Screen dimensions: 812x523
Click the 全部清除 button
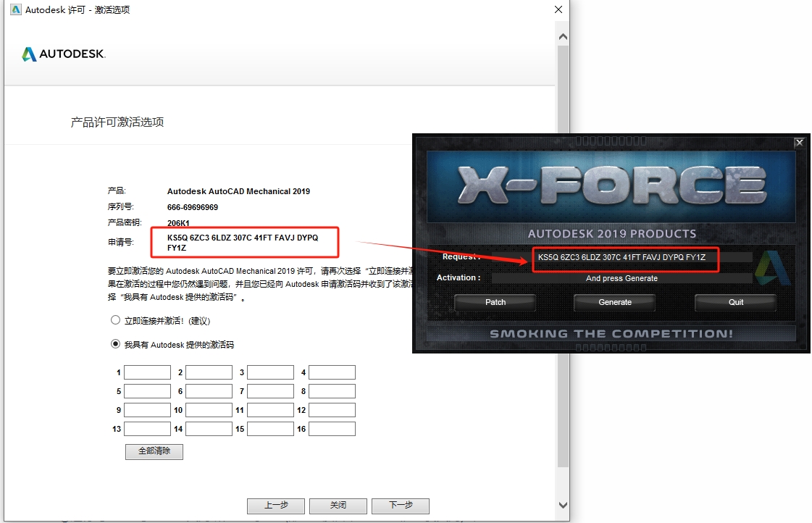[154, 451]
